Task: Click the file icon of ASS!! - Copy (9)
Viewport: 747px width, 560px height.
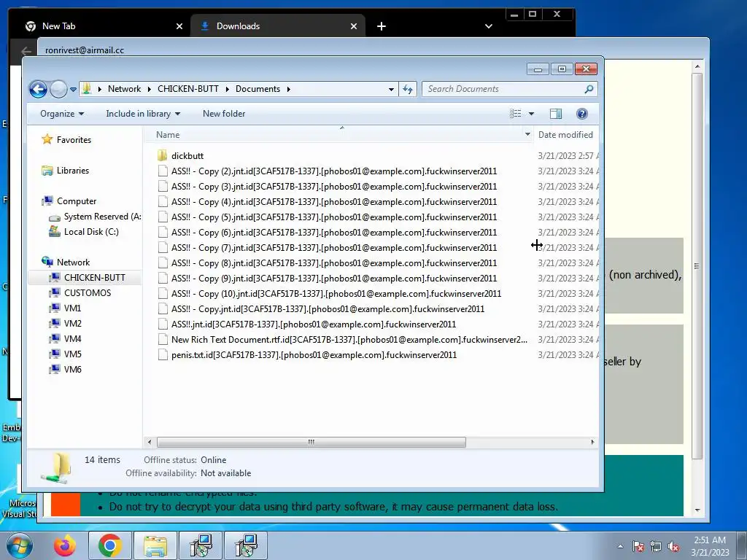Action: 163,278
